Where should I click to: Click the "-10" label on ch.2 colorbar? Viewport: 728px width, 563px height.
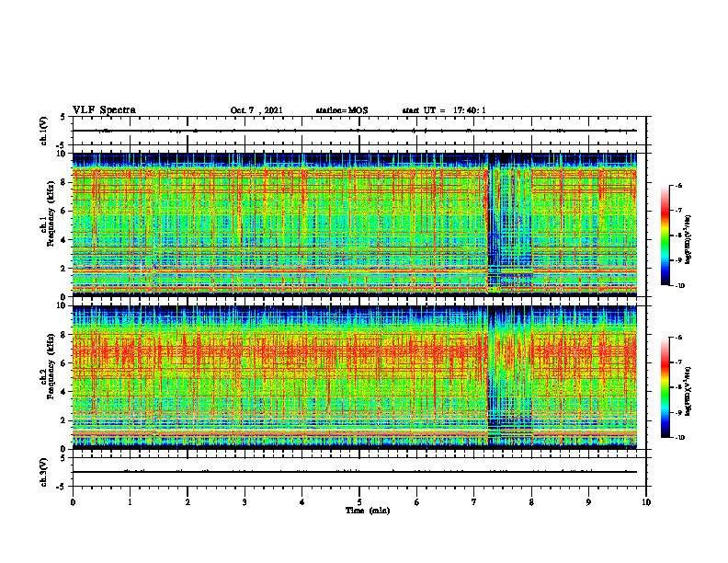click(679, 438)
